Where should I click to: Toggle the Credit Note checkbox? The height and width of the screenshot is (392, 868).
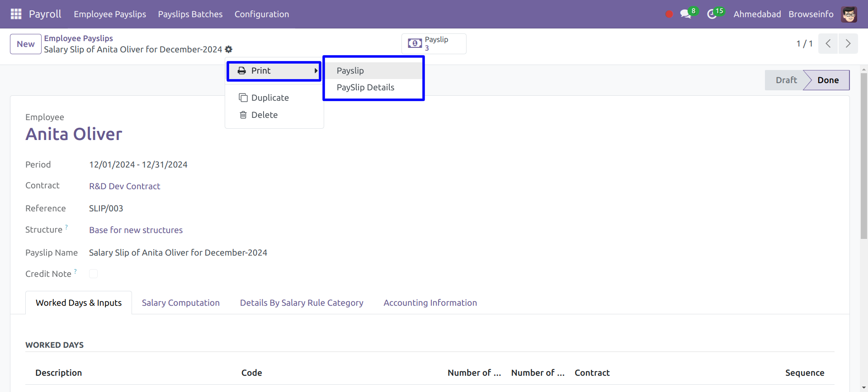tap(94, 274)
